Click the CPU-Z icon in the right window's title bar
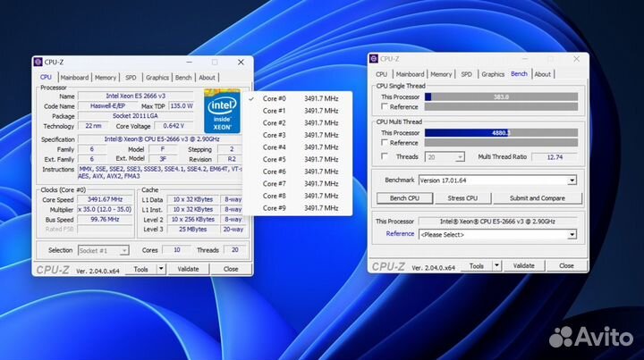This screenshot has height=360, width=644. [x=374, y=59]
